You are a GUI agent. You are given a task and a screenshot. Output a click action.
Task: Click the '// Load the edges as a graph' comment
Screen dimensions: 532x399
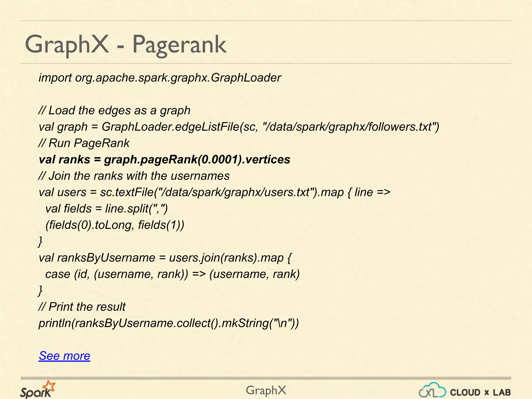click(x=114, y=111)
